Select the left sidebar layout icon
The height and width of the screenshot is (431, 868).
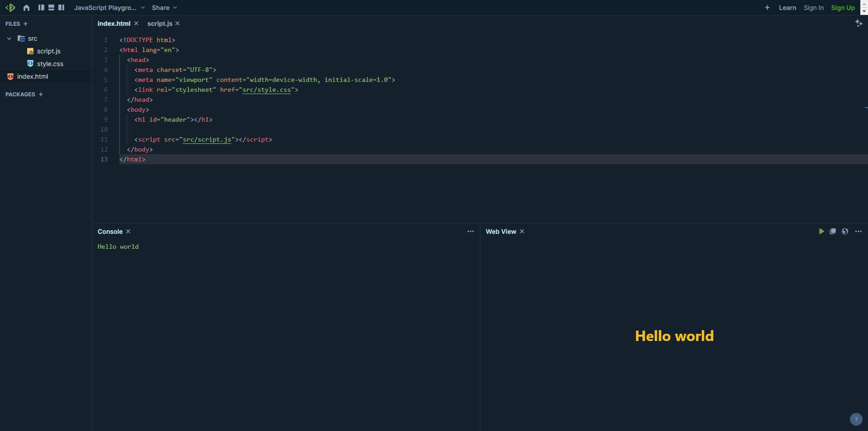click(x=41, y=8)
